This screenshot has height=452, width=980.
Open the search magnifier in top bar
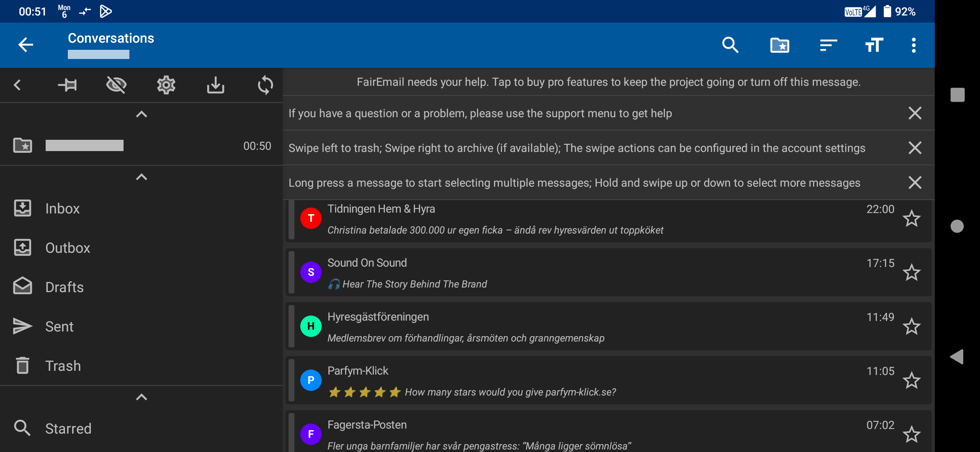[x=730, y=45]
